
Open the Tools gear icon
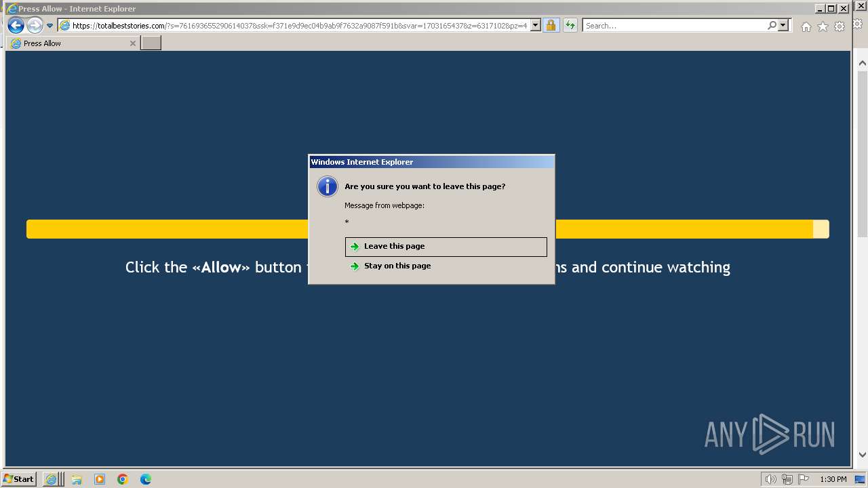(840, 26)
